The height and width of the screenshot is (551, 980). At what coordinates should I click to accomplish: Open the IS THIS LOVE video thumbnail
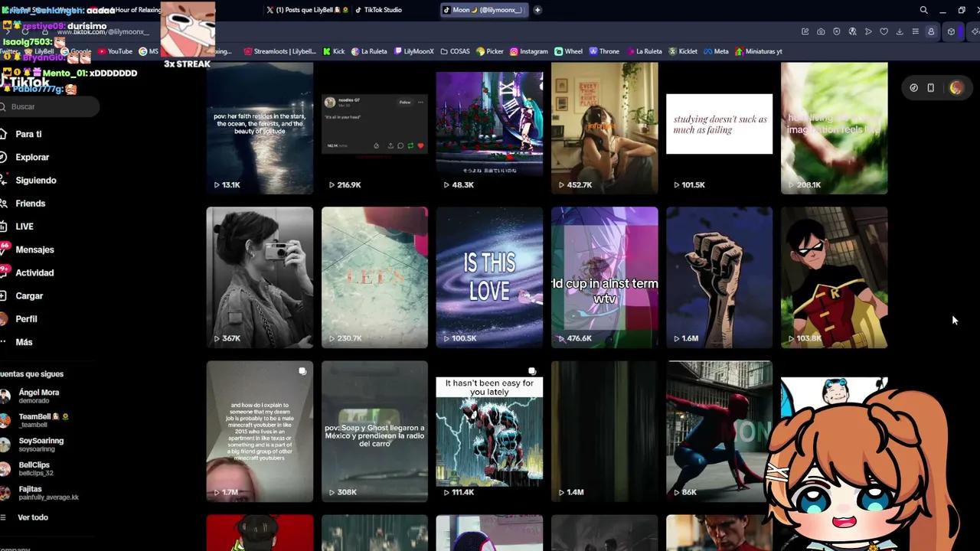(489, 277)
